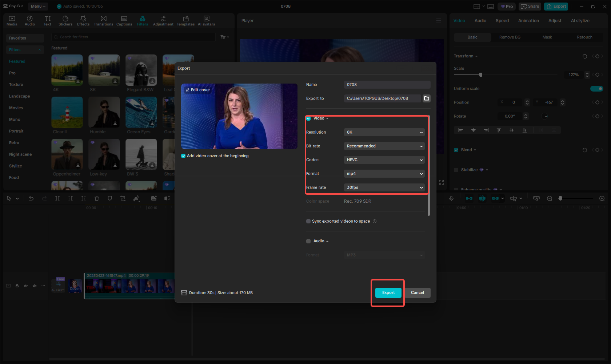This screenshot has height=364, width=611.
Task: Open the Captions panel icon
Action: coord(124,21)
